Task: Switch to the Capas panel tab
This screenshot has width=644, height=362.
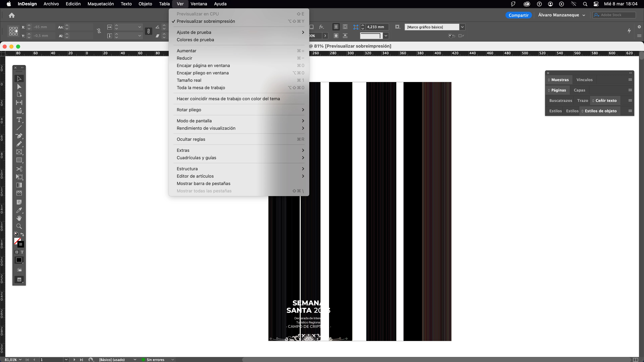Action: coord(579,90)
